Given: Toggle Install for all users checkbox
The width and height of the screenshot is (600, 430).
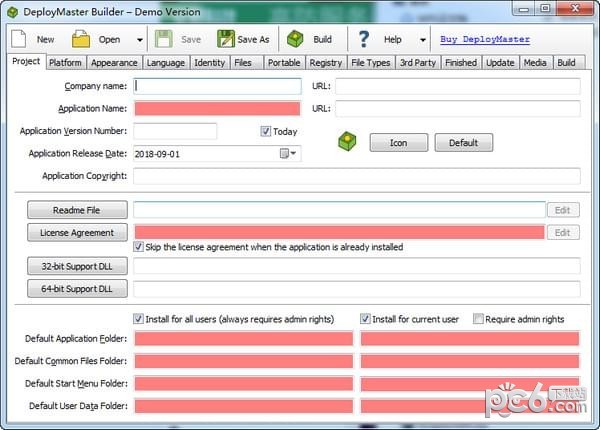Looking at the screenshot, I should pyautogui.click(x=139, y=319).
